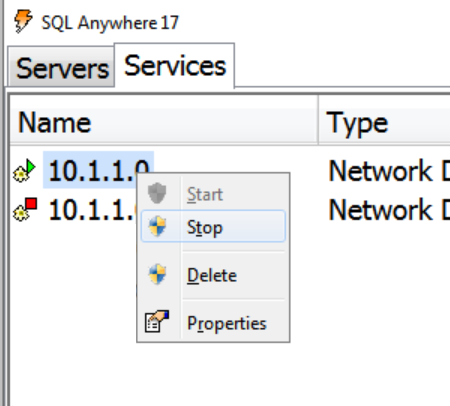This screenshot has width=450, height=406.
Task: Switch to the Servers tab
Action: point(61,68)
